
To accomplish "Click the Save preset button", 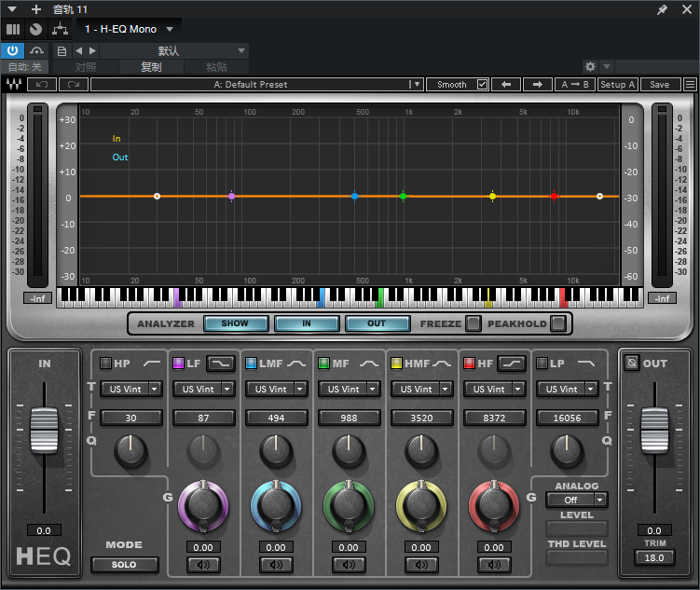I will click(660, 84).
